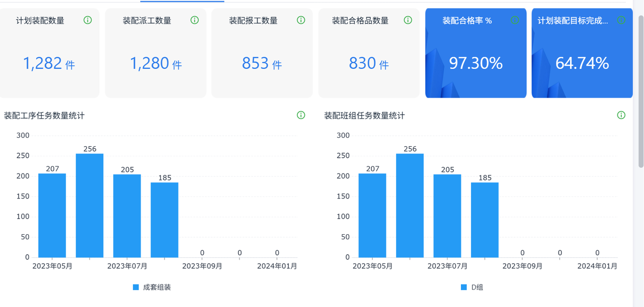This screenshot has height=307, width=644.
Task: Click the 装配派工数量 card title
Action: tap(147, 21)
